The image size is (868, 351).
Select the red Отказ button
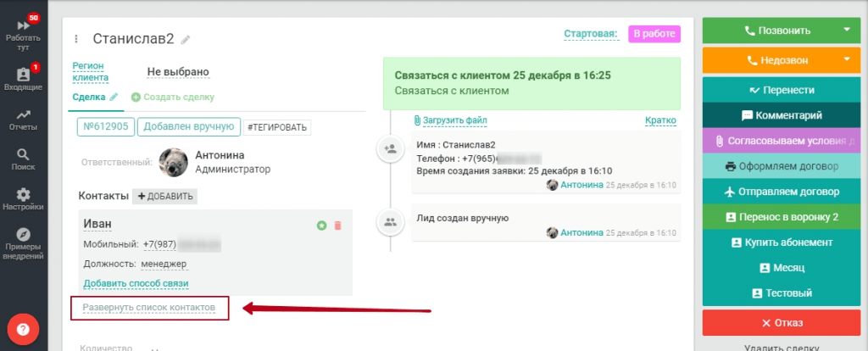pos(783,323)
